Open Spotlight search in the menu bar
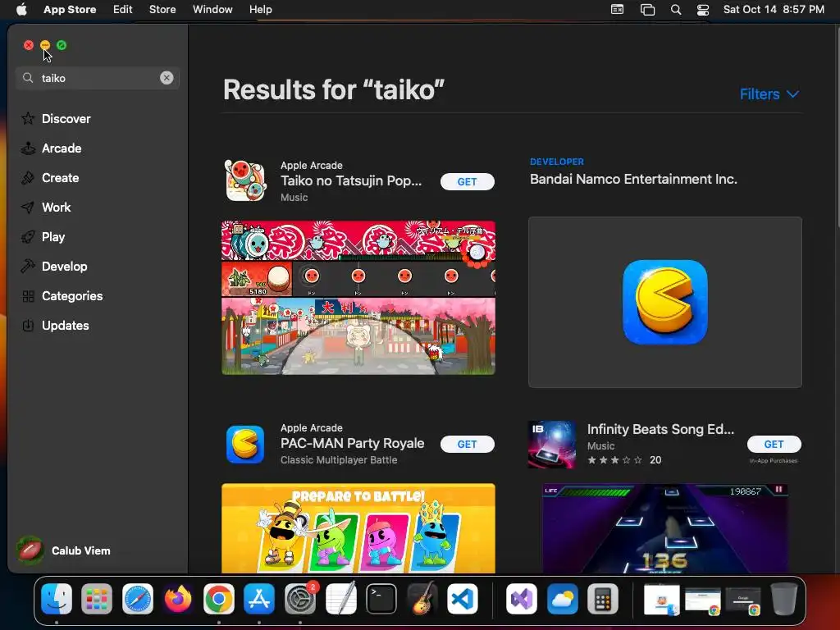This screenshot has height=630, width=840. click(x=676, y=10)
